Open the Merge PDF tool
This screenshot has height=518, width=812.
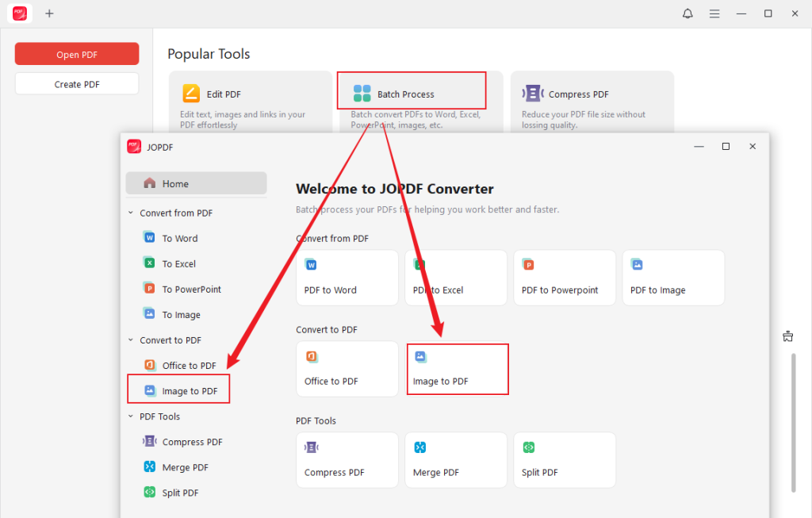point(455,460)
